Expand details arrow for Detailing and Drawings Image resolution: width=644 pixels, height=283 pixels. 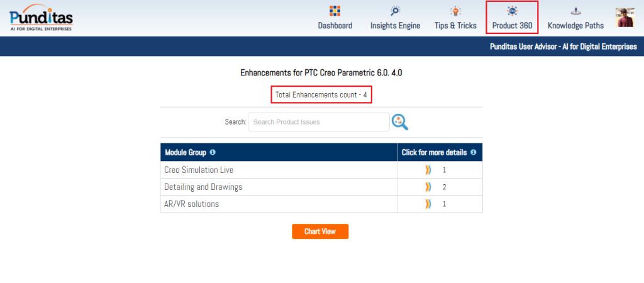[428, 187]
